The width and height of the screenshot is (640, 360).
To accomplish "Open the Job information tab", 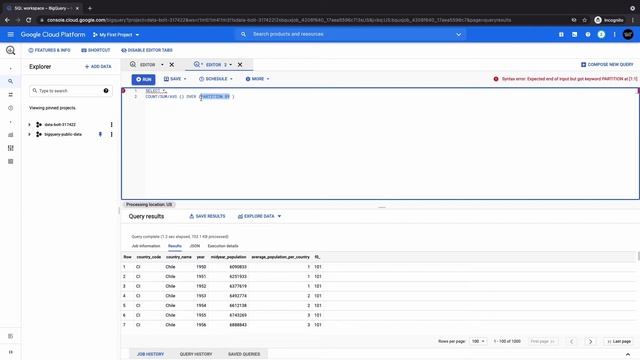I will pyautogui.click(x=146, y=246).
